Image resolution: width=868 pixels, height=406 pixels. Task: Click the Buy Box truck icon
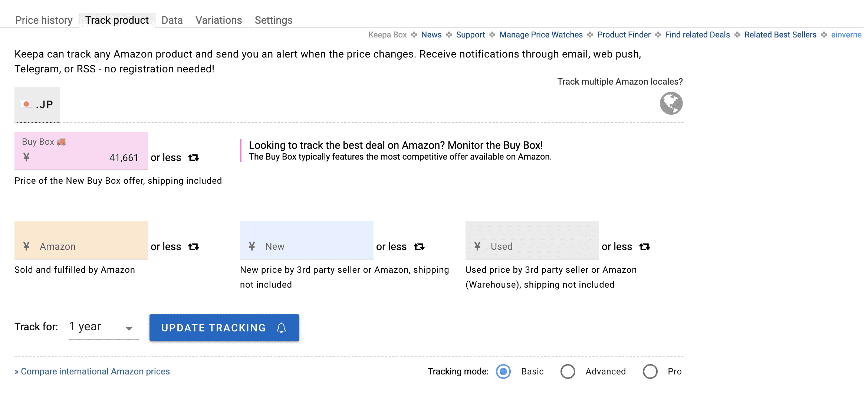pyautogui.click(x=61, y=142)
